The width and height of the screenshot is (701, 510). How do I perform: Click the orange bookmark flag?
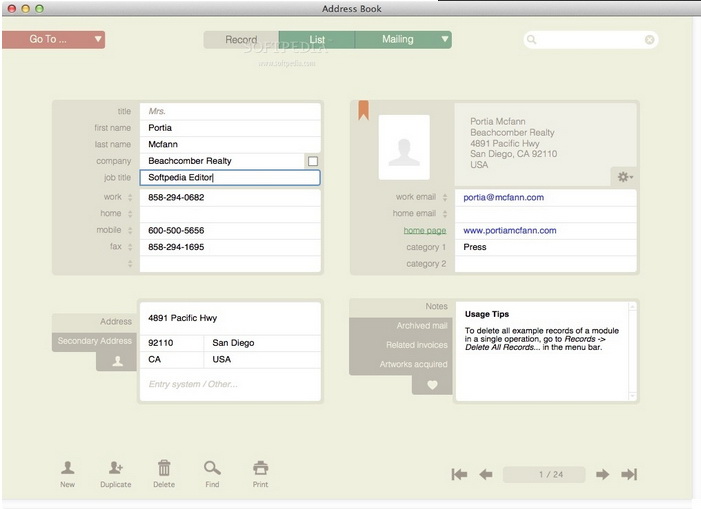[363, 110]
